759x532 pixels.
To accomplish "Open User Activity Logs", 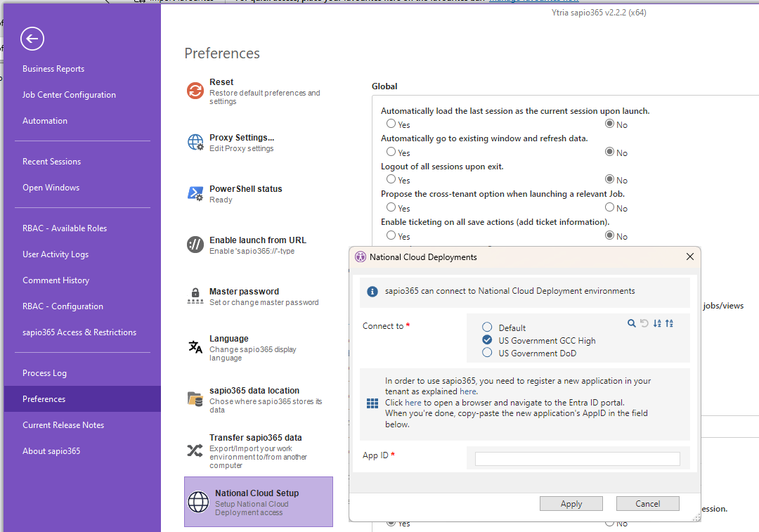I will click(56, 254).
